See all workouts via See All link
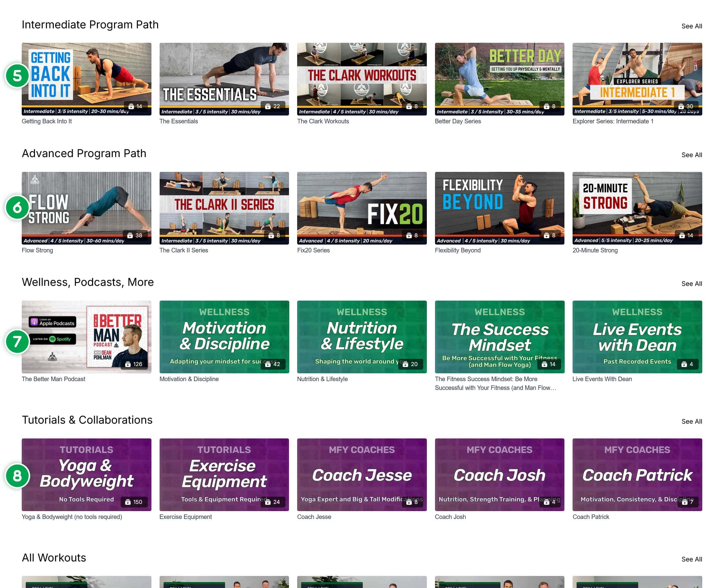 (691, 559)
